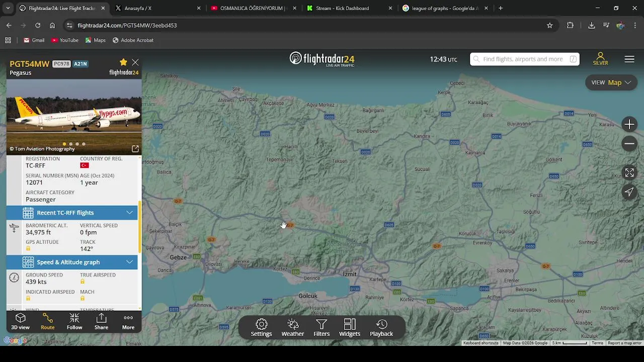This screenshot has height=362, width=644.
Task: Click the TC-RFF registration value
Action: [x=35, y=165]
